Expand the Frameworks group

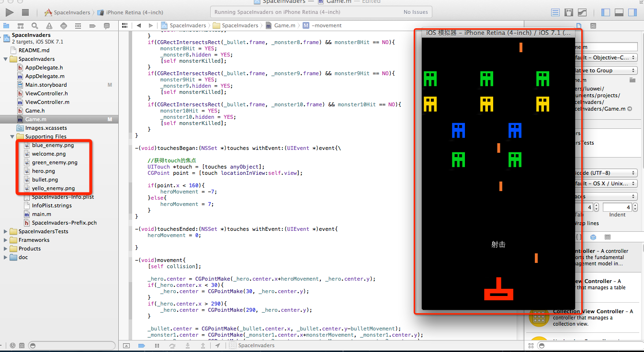[6, 240]
